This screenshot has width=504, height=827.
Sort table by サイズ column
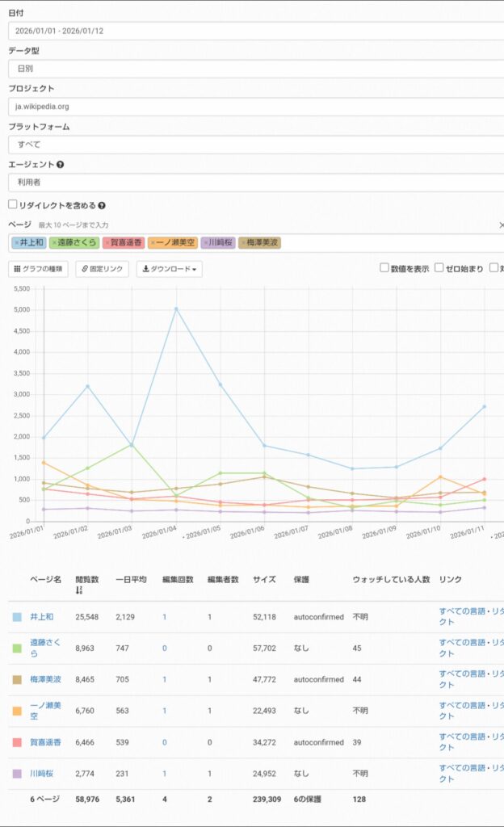[x=264, y=579]
